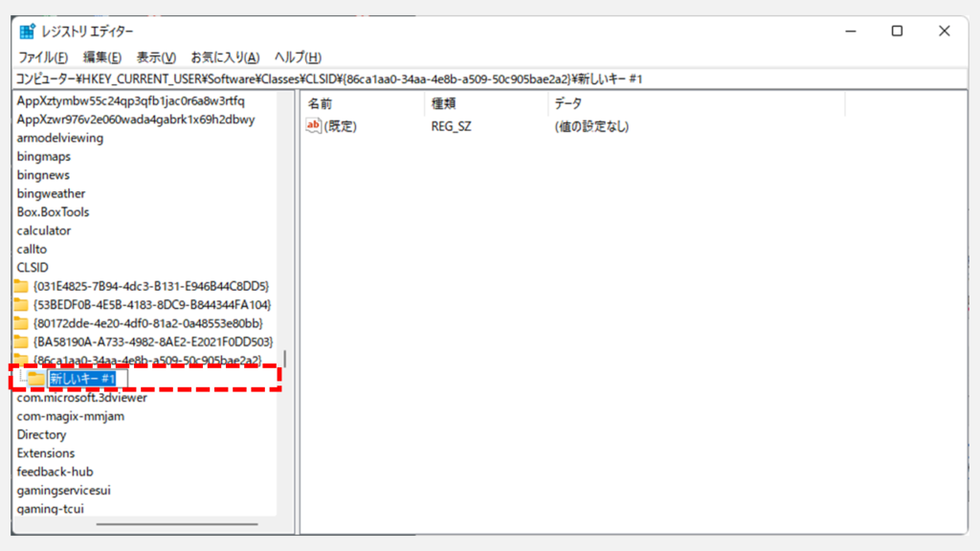
Task: Click the tree pane horizontal scrollbar
Action: coord(177,523)
